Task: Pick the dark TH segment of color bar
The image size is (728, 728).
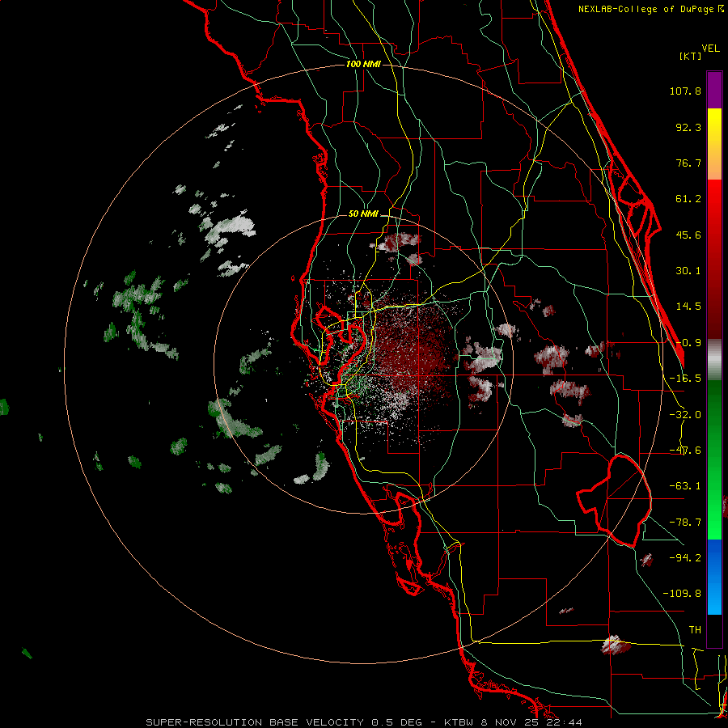Action: pyautogui.click(x=714, y=630)
